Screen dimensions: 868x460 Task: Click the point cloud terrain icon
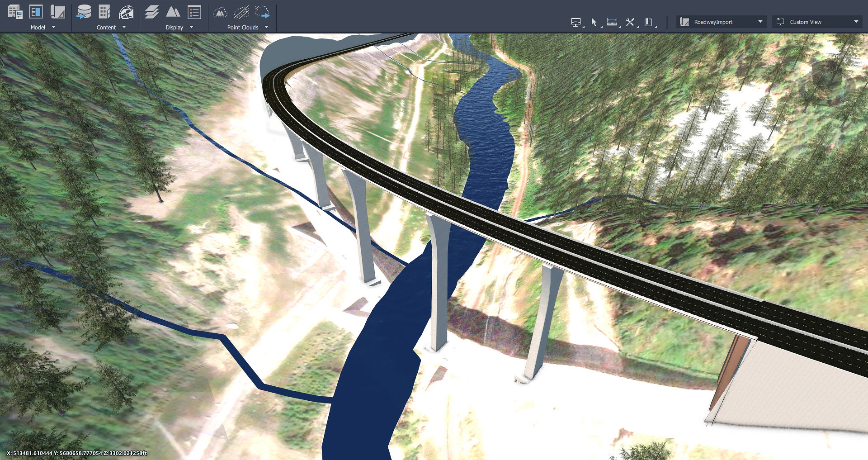tap(220, 12)
